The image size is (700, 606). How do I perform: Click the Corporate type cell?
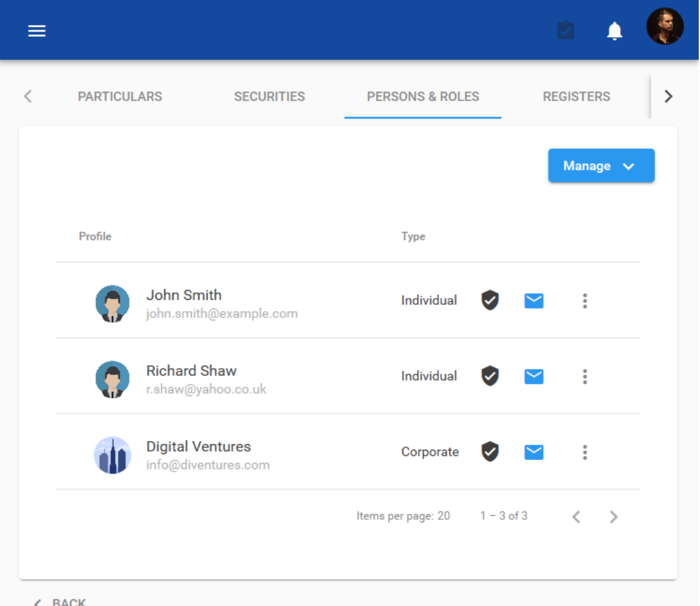coord(430,452)
